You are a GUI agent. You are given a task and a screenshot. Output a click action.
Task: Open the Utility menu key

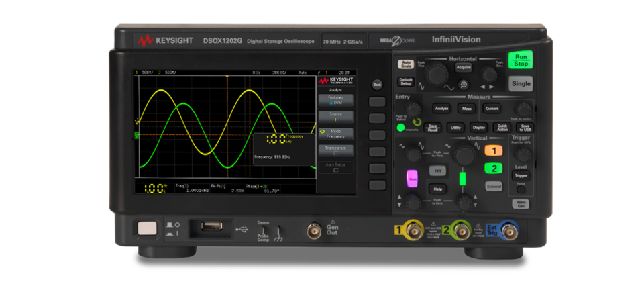(x=455, y=128)
